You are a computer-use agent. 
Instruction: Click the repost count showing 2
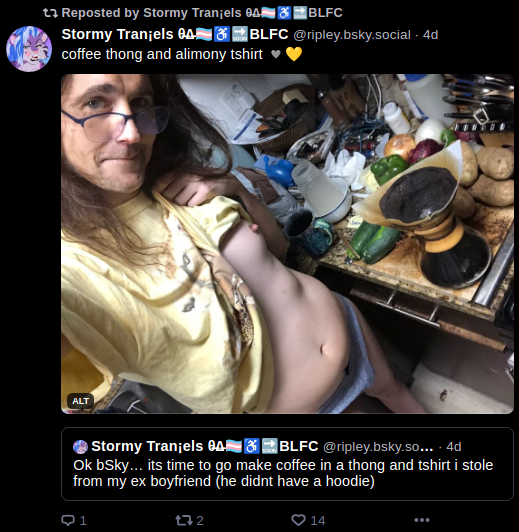(x=200, y=520)
